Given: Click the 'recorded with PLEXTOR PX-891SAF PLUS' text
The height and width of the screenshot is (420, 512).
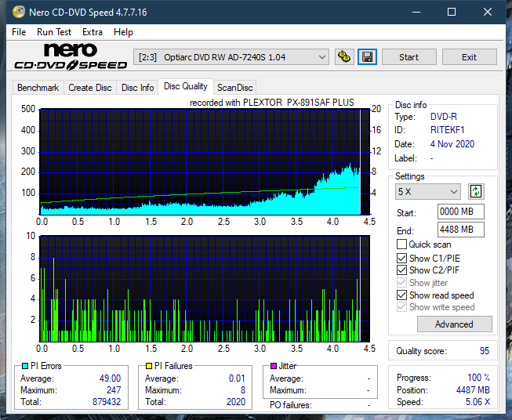Looking at the screenshot, I should tap(271, 103).
